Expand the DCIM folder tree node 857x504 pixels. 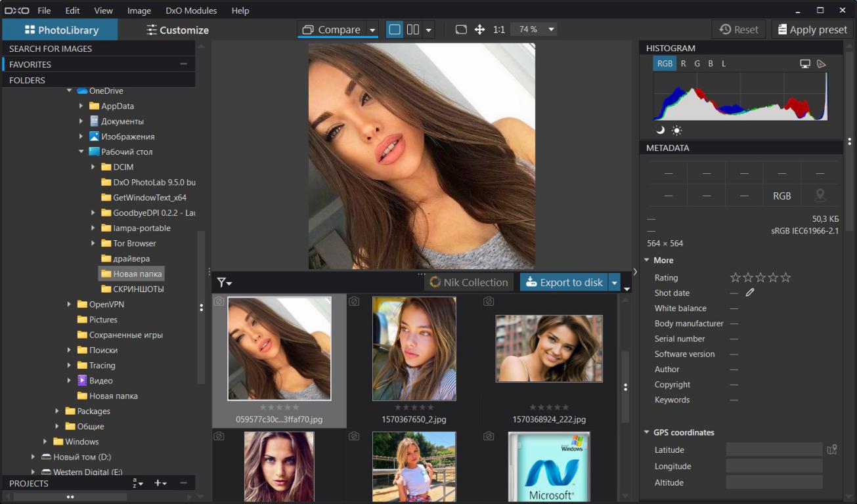[x=93, y=167]
